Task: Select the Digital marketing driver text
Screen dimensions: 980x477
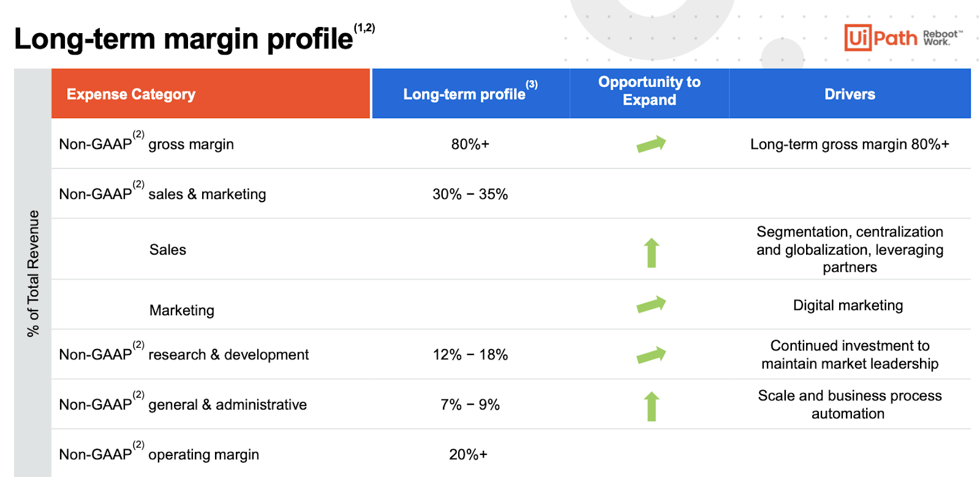Action: tap(848, 305)
